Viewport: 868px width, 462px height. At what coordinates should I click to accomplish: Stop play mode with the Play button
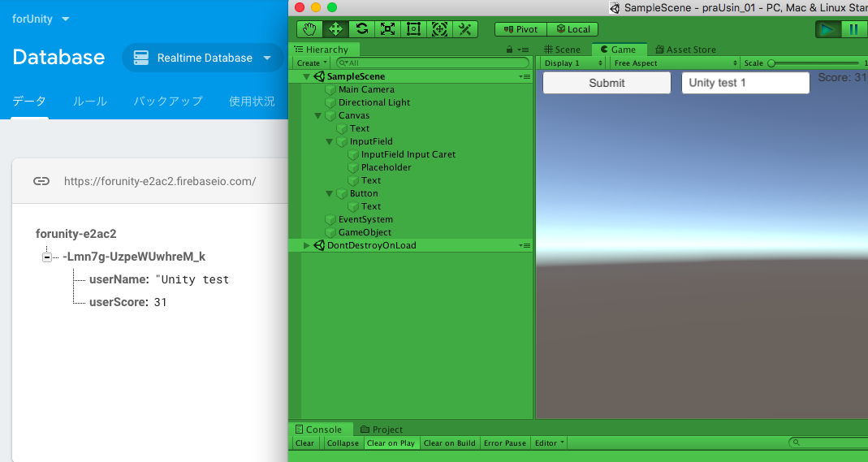tap(827, 29)
